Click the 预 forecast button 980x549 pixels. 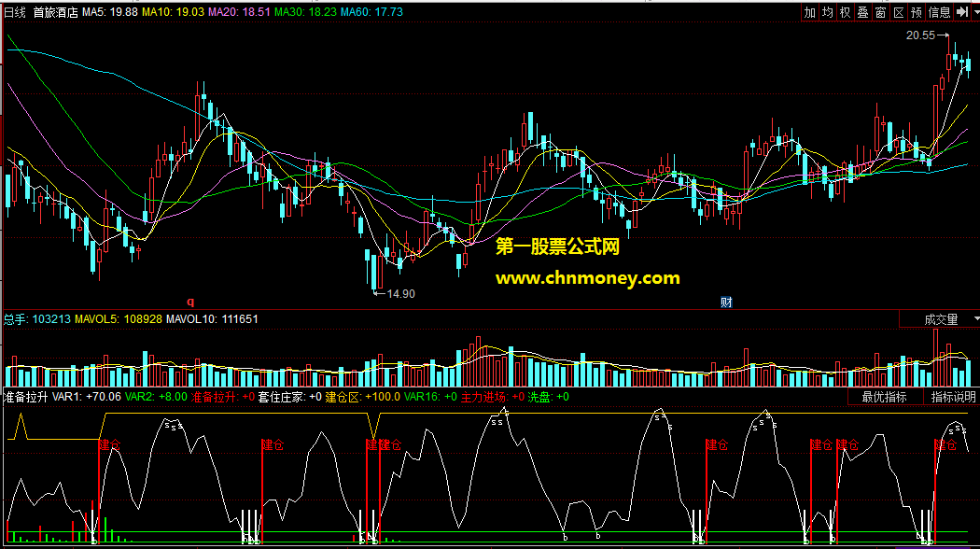(917, 12)
